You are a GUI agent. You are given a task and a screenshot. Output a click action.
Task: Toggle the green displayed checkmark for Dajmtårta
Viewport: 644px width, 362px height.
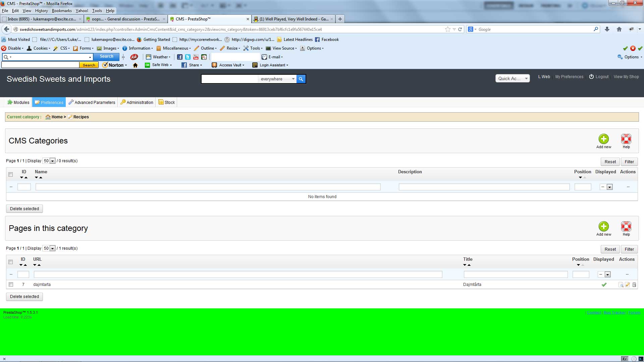(604, 285)
